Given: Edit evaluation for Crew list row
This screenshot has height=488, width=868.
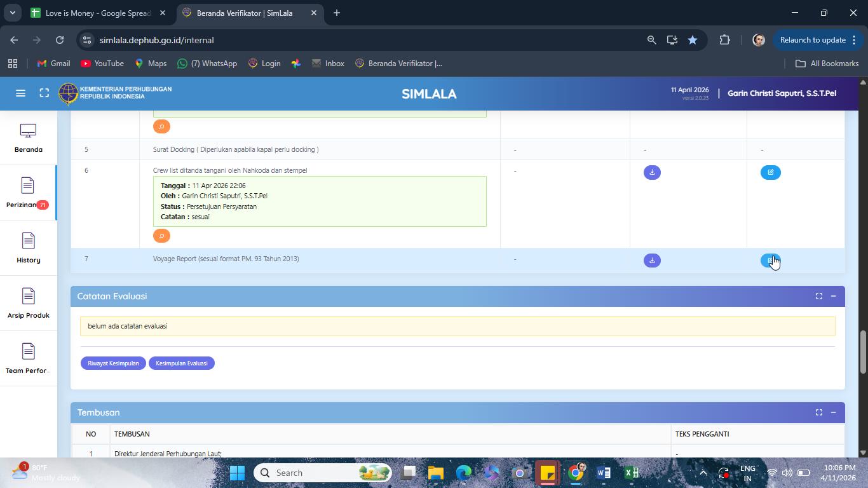Looking at the screenshot, I should [x=770, y=172].
